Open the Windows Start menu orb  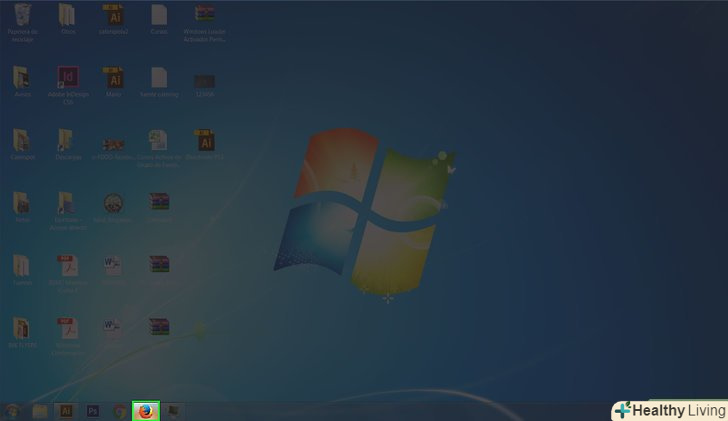pyautogui.click(x=12, y=411)
